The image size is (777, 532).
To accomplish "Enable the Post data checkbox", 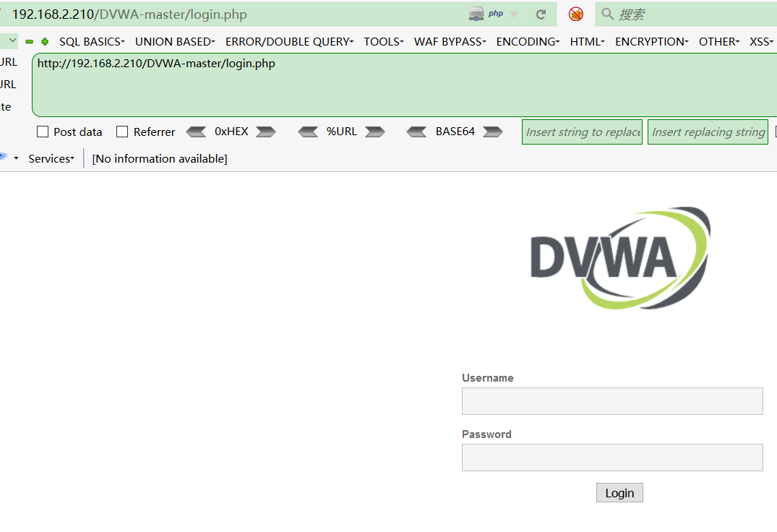I will pos(43,132).
